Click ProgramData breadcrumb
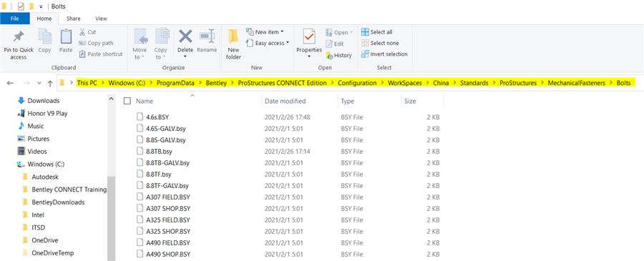 175,83
